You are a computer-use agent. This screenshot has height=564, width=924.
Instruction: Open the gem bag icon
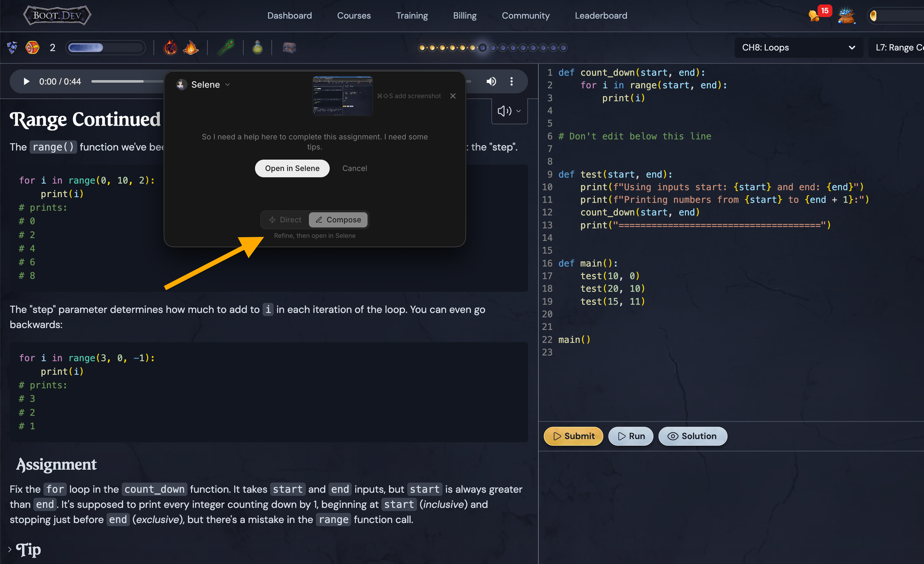click(846, 16)
